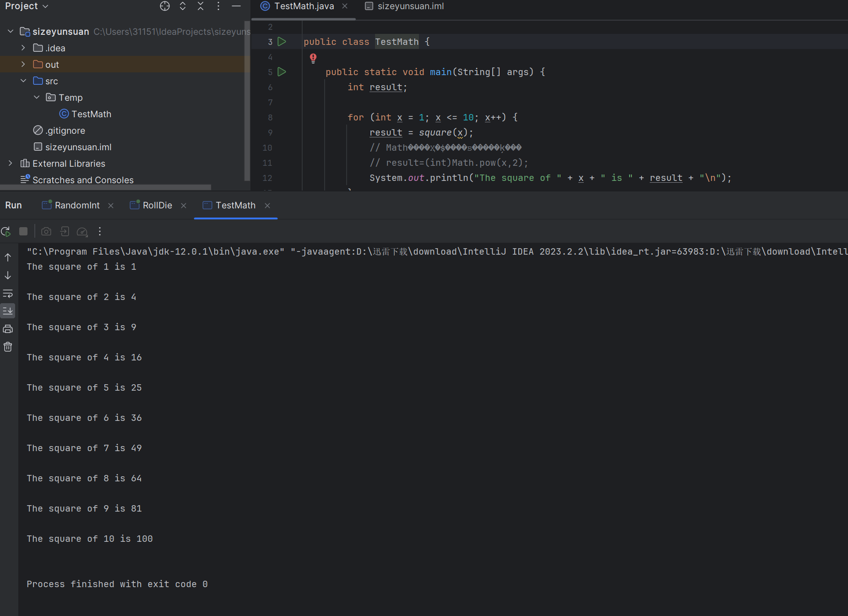Click the Clear All trash icon
Viewport: 848px width, 616px height.
point(8,347)
